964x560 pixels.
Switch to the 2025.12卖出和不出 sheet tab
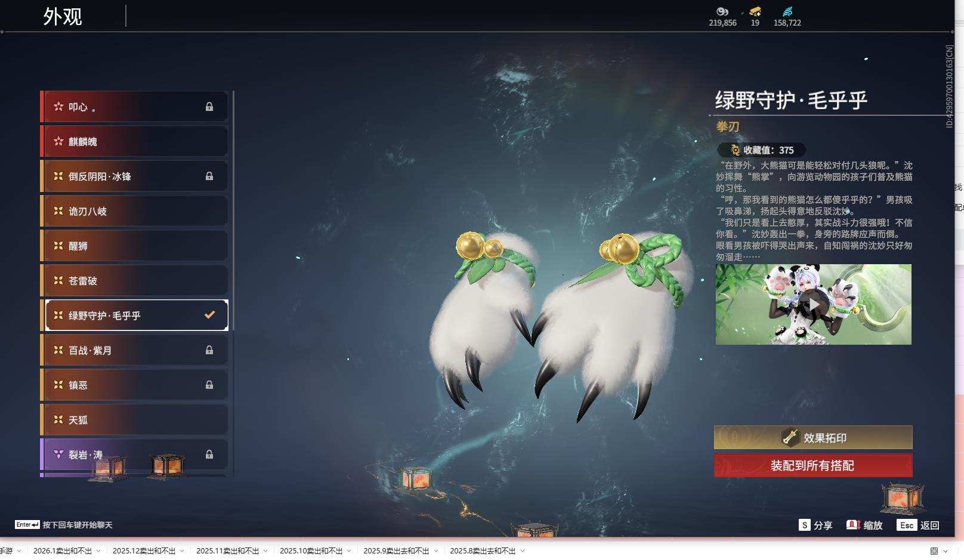click(144, 551)
